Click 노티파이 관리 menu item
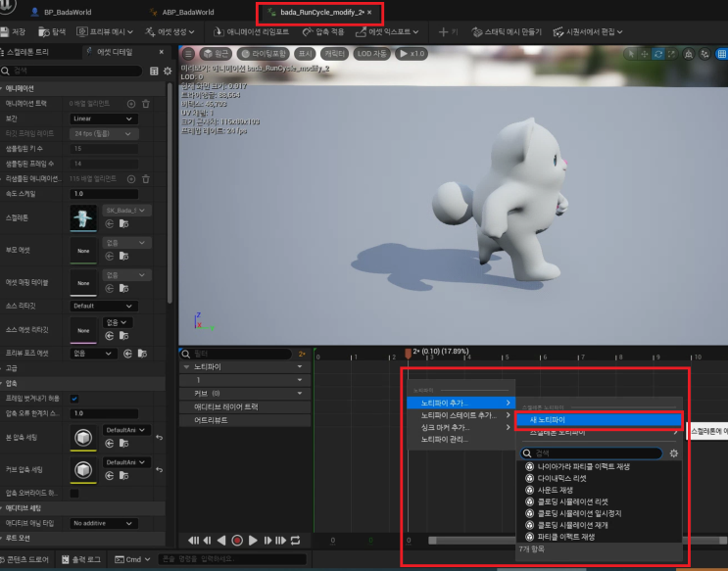This screenshot has height=571, width=728. 461,440
